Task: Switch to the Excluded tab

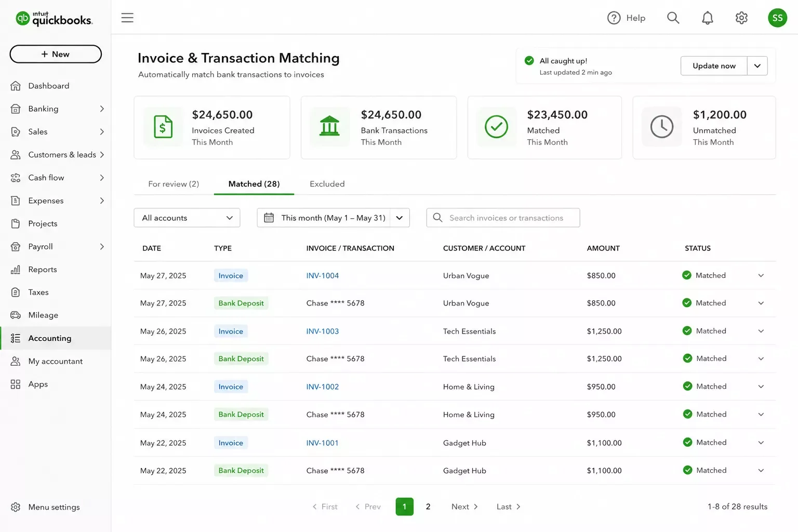Action: [x=327, y=184]
